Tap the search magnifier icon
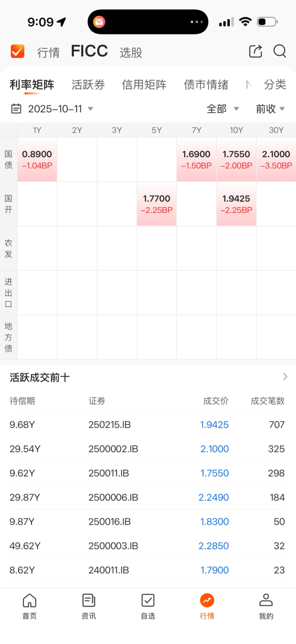The height and width of the screenshot is (644, 296). coord(279,51)
